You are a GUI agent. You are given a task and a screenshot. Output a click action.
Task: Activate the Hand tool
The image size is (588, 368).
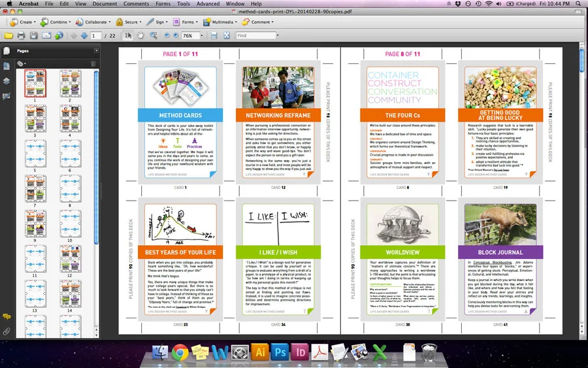[140, 36]
